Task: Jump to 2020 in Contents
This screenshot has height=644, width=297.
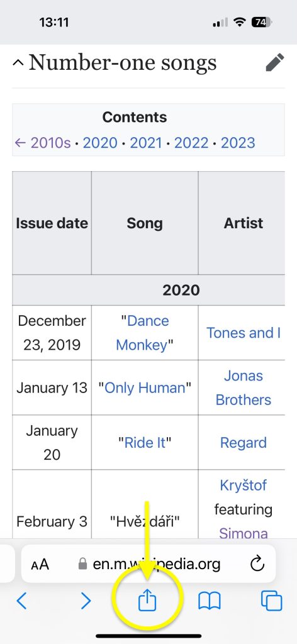Action: tap(100, 143)
